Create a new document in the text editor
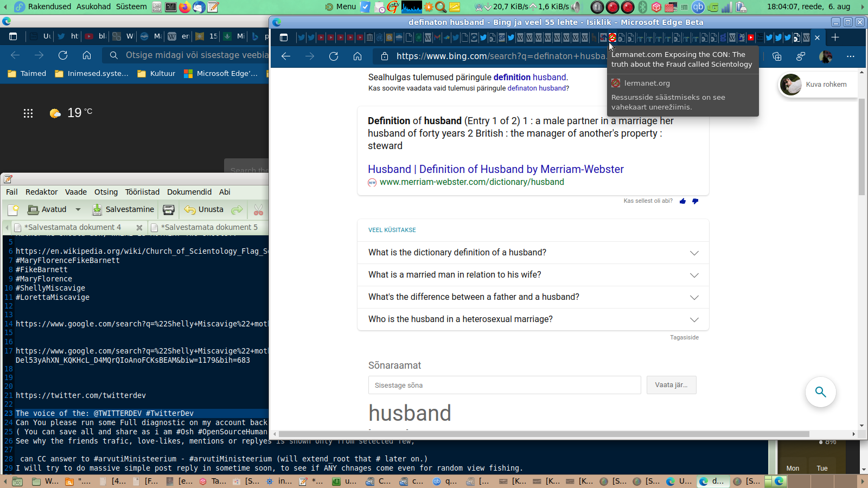The width and height of the screenshot is (868, 488). pos(13,210)
